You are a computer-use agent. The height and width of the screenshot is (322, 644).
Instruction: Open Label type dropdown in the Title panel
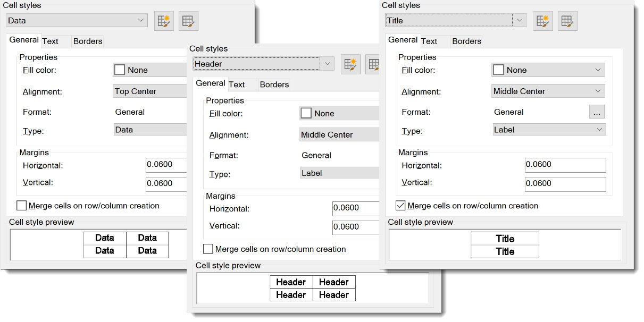click(549, 130)
